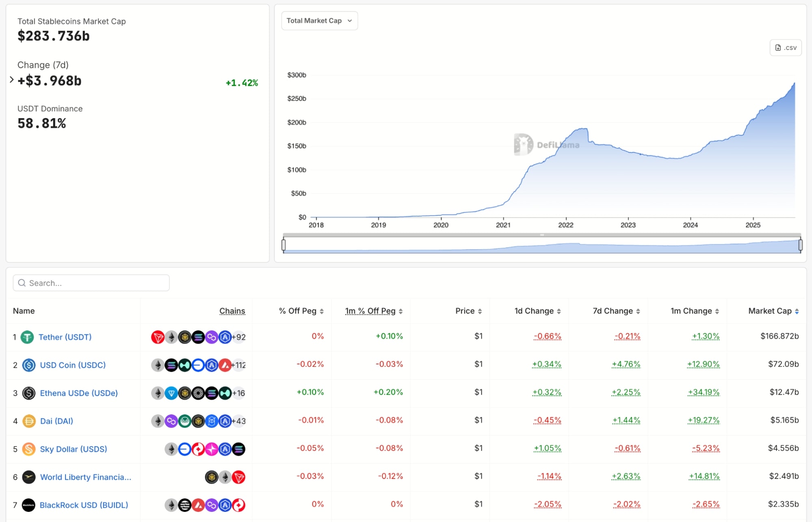The image size is (812, 522).
Task: Click the Ethereum chain icon in Sky Dollar row
Action: pos(171,449)
